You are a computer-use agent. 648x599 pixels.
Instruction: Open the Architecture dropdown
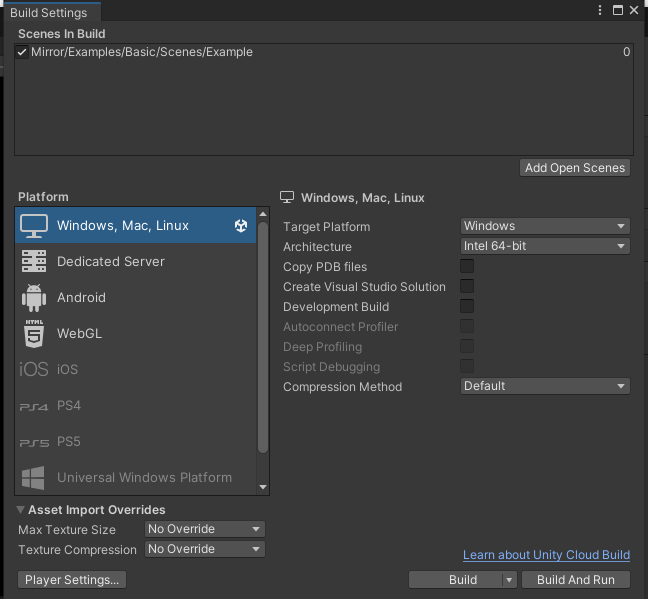(545, 246)
